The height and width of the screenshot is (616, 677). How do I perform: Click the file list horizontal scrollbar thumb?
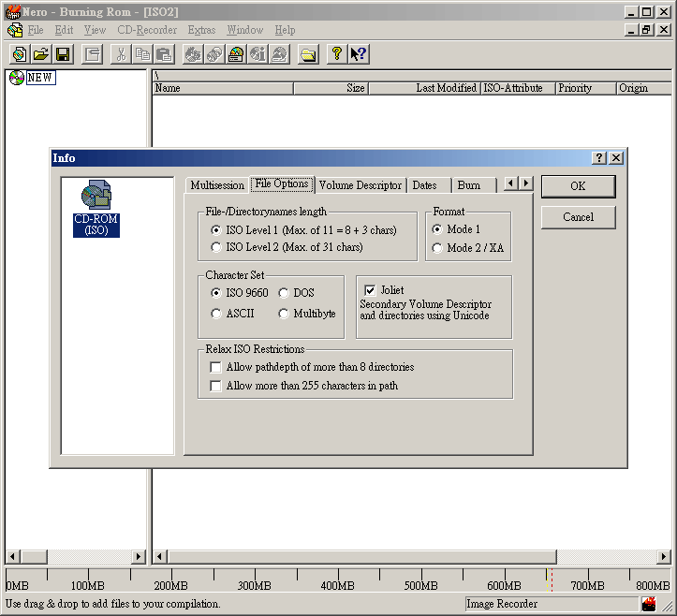click(x=361, y=557)
